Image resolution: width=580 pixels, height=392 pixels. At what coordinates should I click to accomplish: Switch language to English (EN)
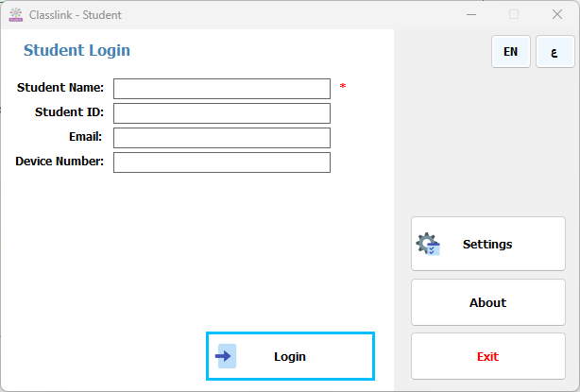point(511,51)
